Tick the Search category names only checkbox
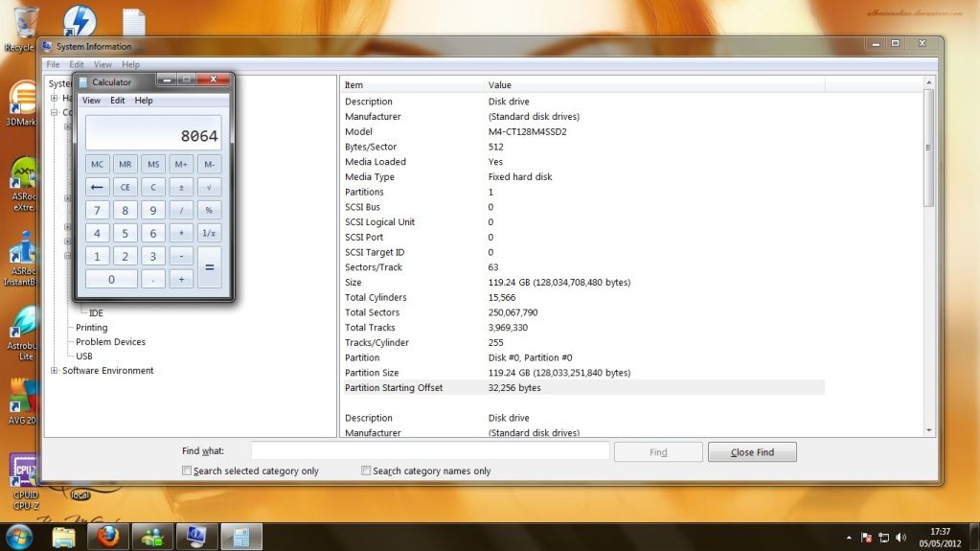The image size is (980, 551). pyautogui.click(x=366, y=471)
